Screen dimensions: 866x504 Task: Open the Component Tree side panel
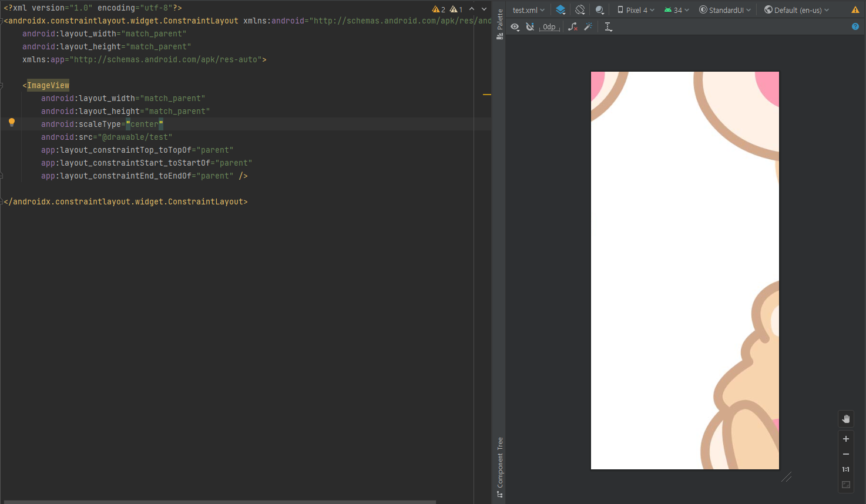(500, 468)
